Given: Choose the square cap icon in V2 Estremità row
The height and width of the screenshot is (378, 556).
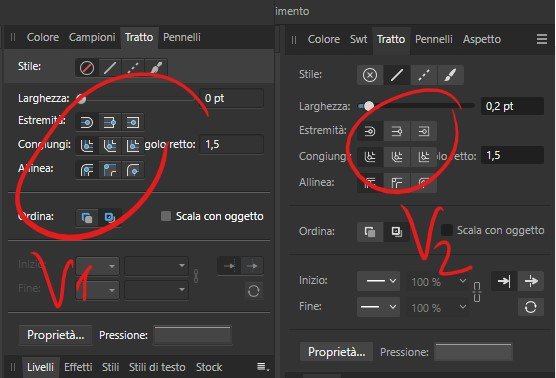Looking at the screenshot, I should 424,131.
